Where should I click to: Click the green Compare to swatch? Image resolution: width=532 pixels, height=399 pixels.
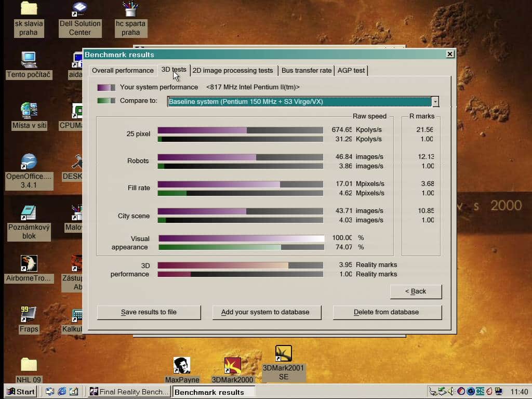[106, 101]
